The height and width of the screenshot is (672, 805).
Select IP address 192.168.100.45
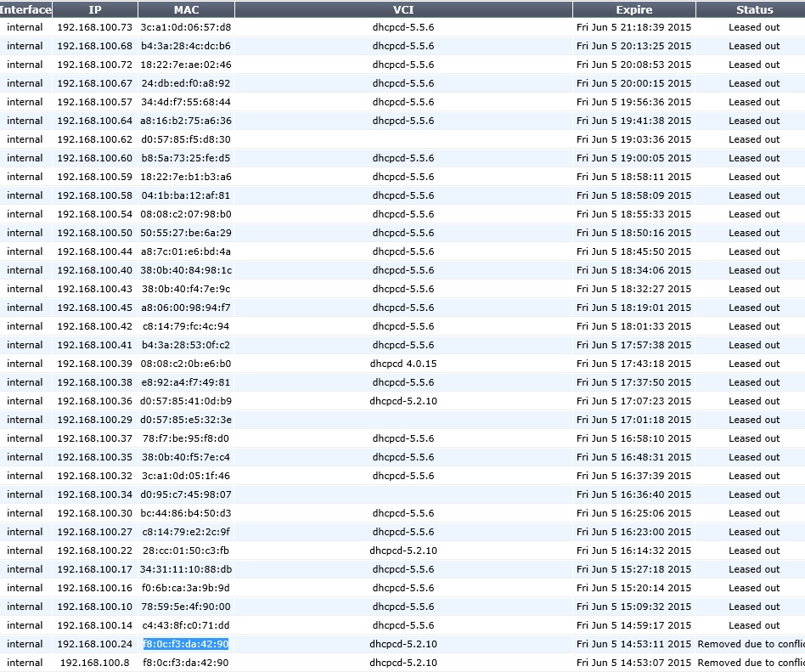coord(94,308)
